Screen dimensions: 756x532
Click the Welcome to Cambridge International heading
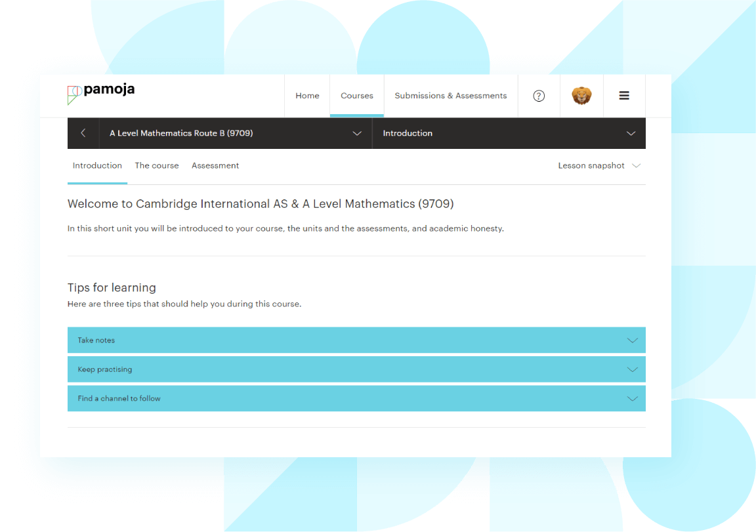click(261, 204)
